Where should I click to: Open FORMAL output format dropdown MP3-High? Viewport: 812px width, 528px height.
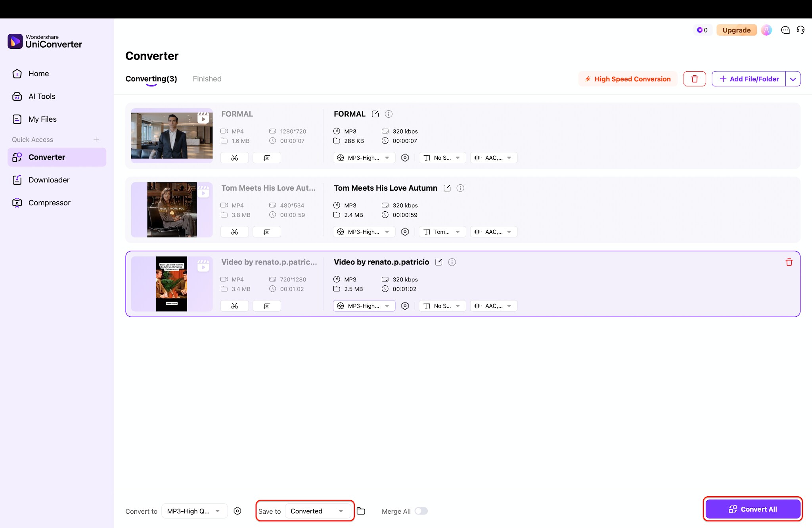point(364,158)
